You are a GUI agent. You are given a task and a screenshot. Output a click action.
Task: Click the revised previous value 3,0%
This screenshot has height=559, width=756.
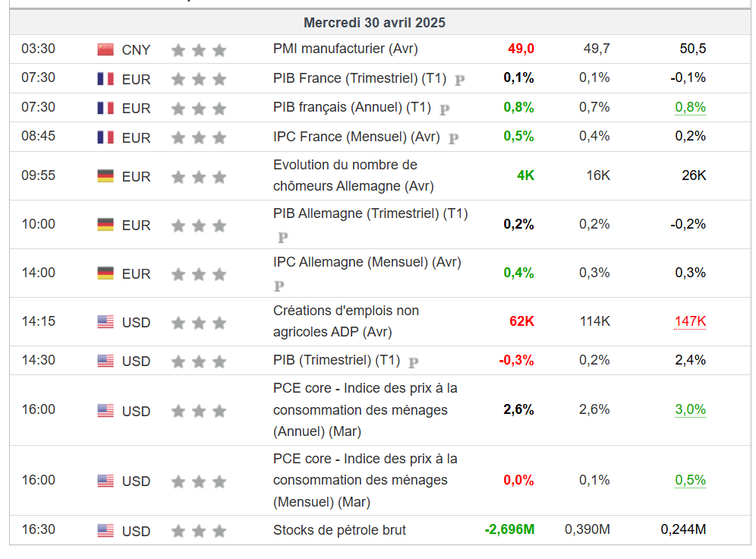point(690,409)
